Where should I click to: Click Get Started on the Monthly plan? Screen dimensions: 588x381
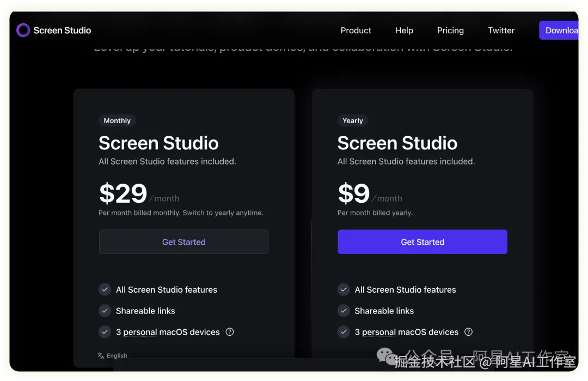[x=184, y=242]
